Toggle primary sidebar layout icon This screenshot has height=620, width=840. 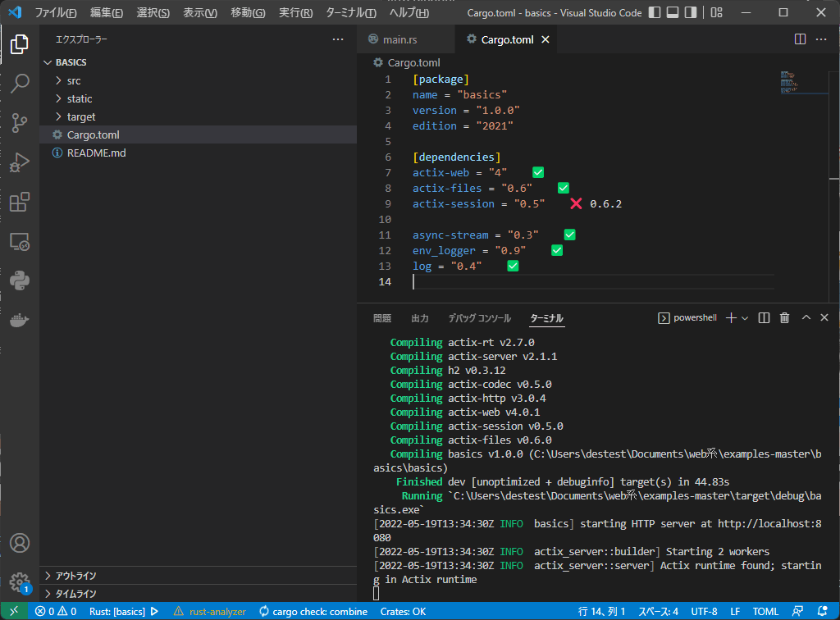(x=655, y=12)
